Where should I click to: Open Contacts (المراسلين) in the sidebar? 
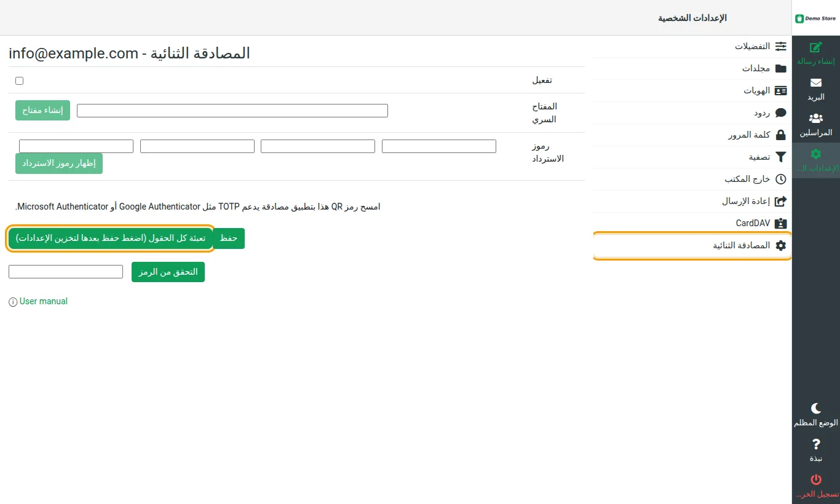point(816,125)
